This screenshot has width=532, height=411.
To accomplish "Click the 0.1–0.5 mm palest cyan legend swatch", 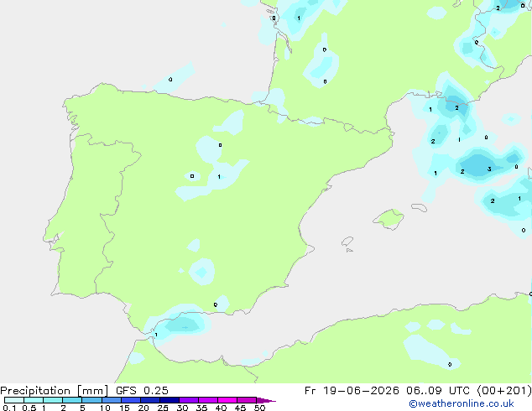I will click(14, 400).
